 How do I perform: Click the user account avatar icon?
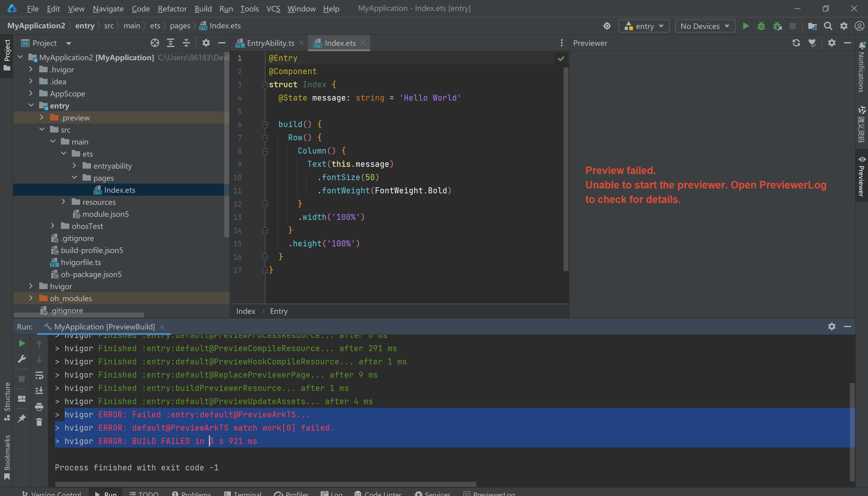[859, 26]
